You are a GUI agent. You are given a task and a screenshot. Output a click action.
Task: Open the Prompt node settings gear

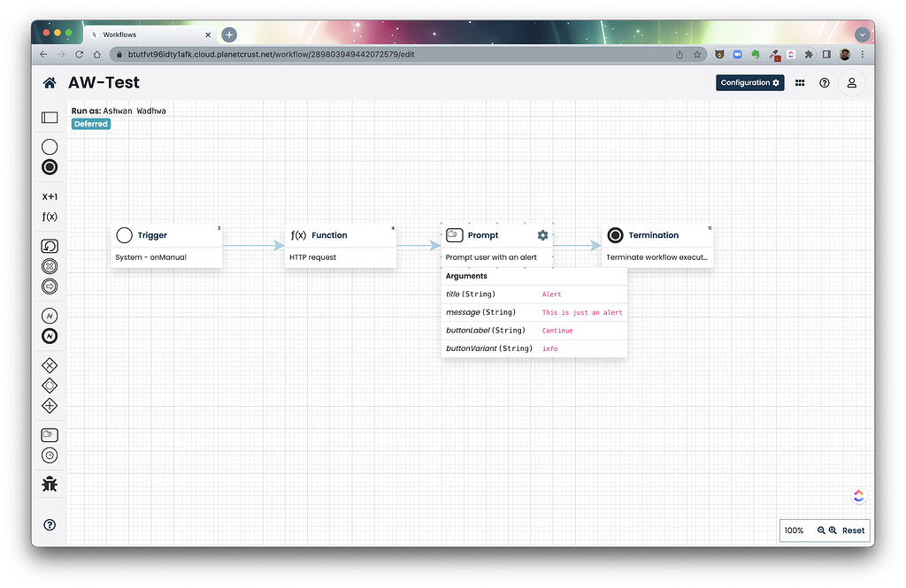(542, 235)
